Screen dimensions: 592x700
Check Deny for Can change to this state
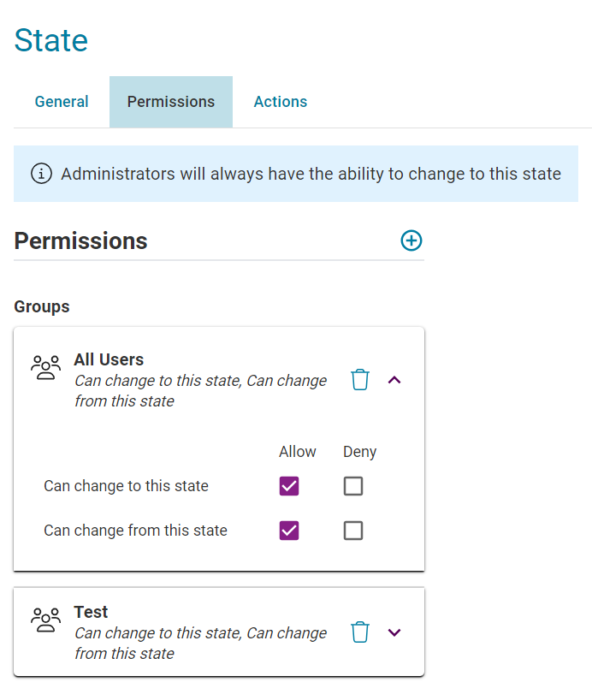pyautogui.click(x=353, y=486)
